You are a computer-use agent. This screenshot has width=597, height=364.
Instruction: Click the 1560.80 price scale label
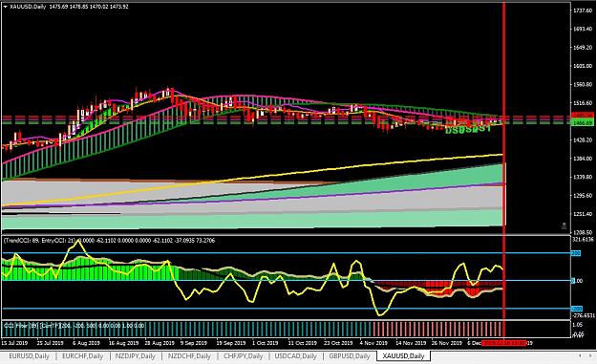(583, 84)
